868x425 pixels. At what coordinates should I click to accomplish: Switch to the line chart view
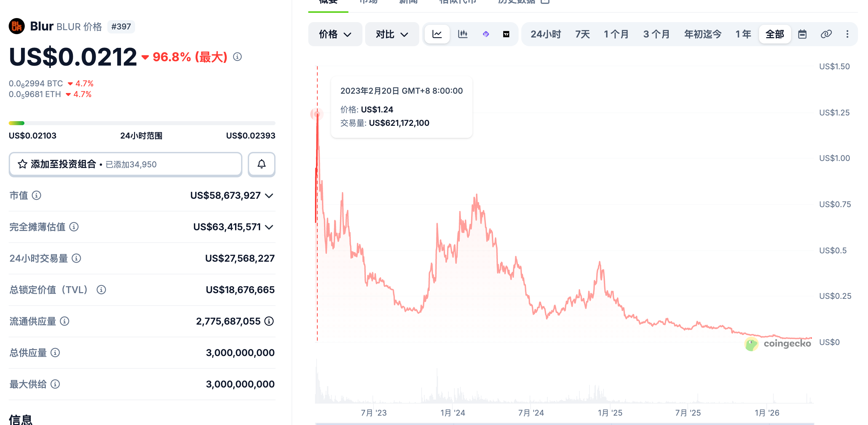437,34
